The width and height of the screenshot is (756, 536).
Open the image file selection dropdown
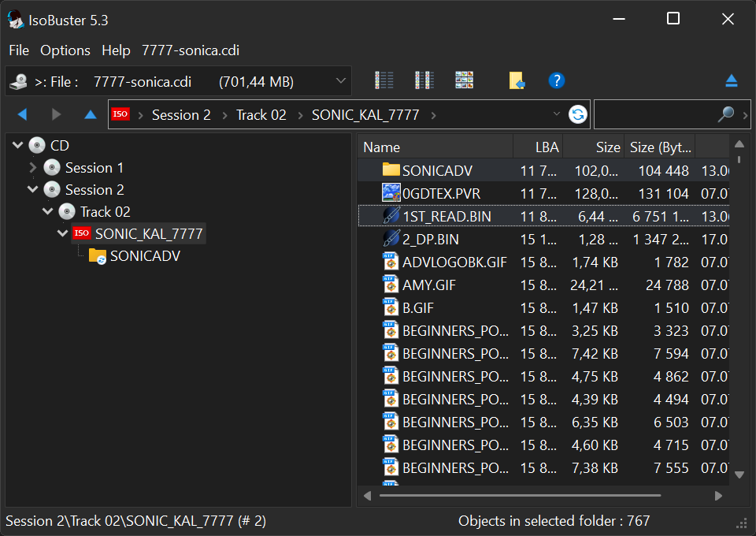341,80
